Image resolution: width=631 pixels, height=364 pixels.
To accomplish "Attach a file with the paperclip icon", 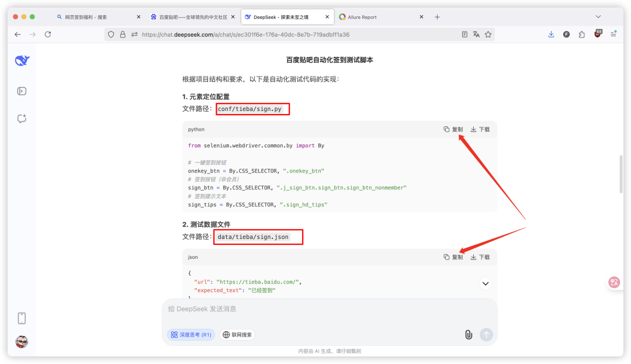I will click(469, 335).
